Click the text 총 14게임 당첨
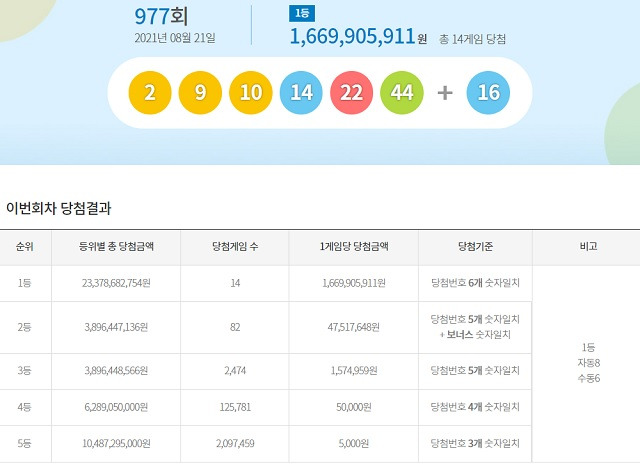 pyautogui.click(x=472, y=39)
